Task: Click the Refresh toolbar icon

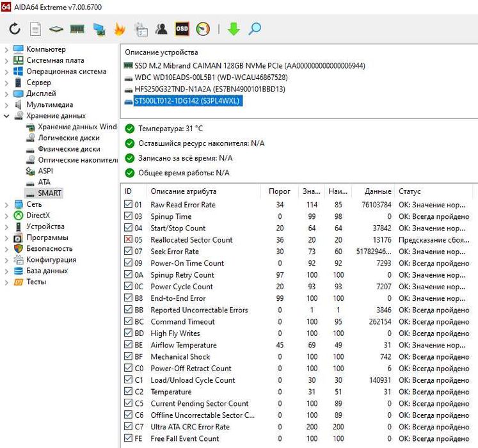Action: tap(14, 29)
